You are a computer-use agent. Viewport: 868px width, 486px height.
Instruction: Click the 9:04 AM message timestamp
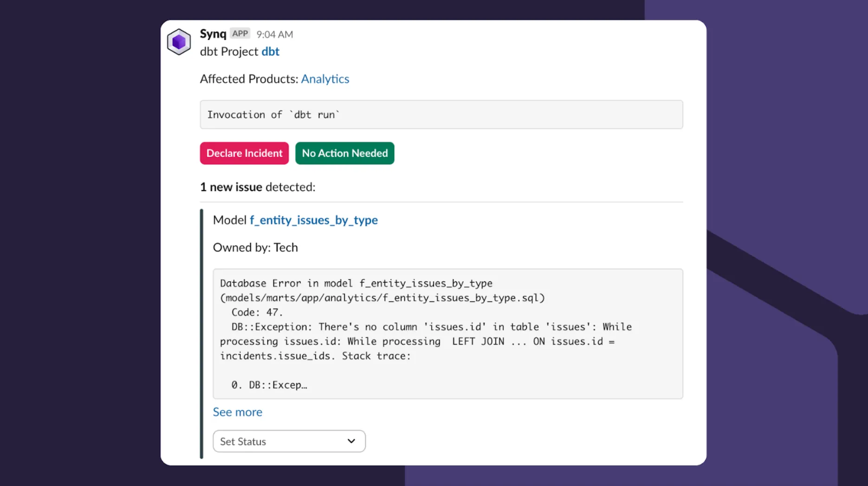tap(274, 34)
